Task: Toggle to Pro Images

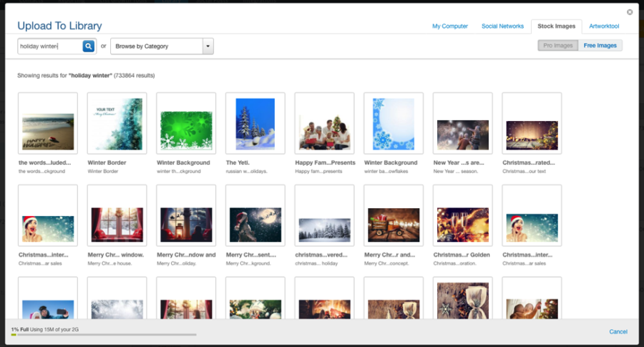Action: tap(558, 46)
